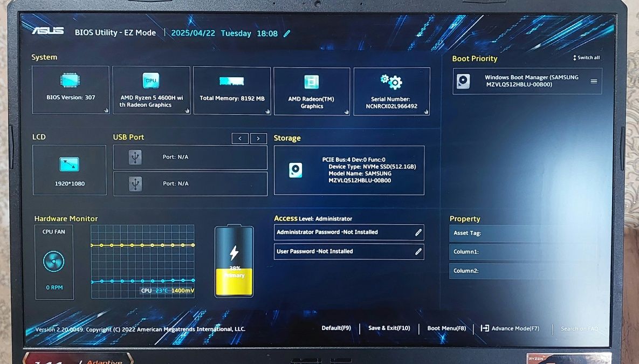The image size is (639, 364).
Task: Click the time 18:08
Action: pyautogui.click(x=267, y=33)
